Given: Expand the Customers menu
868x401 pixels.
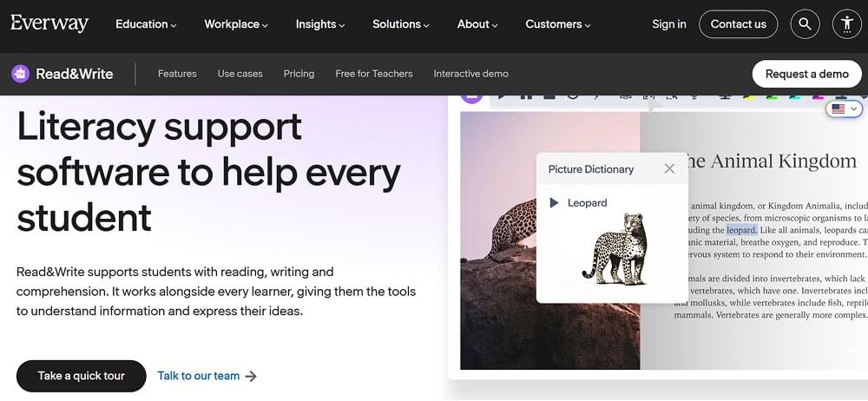Looking at the screenshot, I should click(x=558, y=24).
